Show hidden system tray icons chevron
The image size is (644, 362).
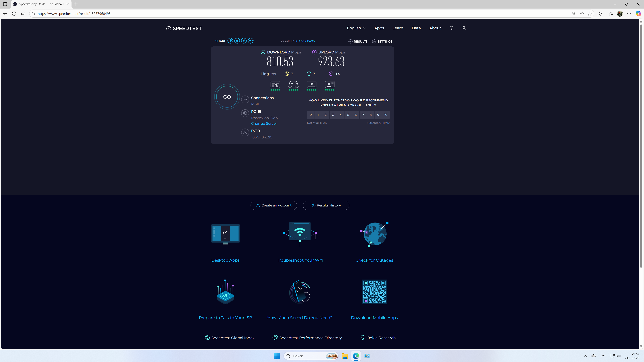(x=585, y=356)
